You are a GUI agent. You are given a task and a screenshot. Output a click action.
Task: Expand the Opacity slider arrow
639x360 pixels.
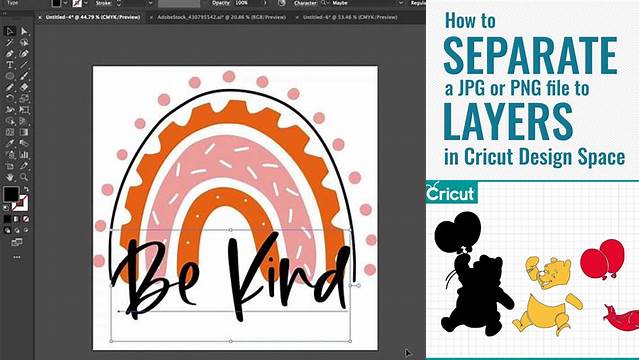click(x=265, y=3)
